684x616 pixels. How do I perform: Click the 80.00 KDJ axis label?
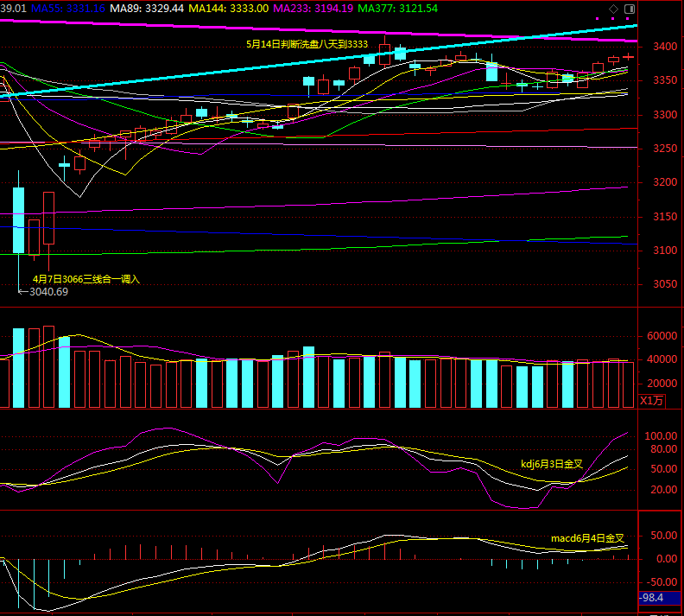point(663,449)
